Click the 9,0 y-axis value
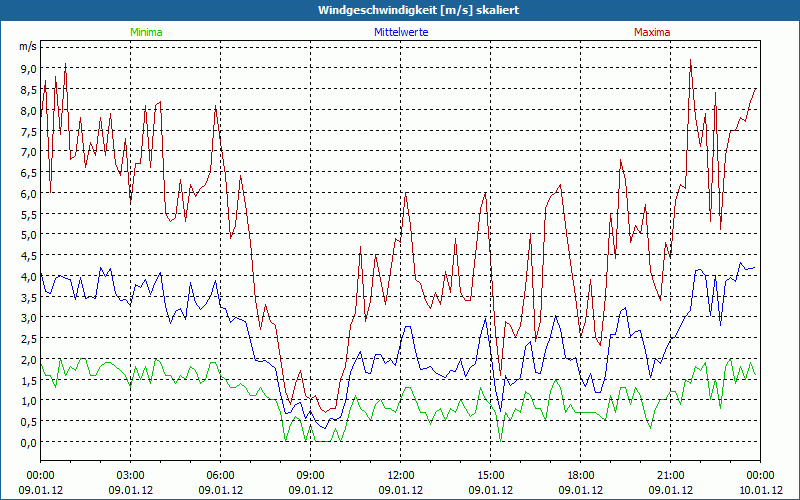 [29, 69]
